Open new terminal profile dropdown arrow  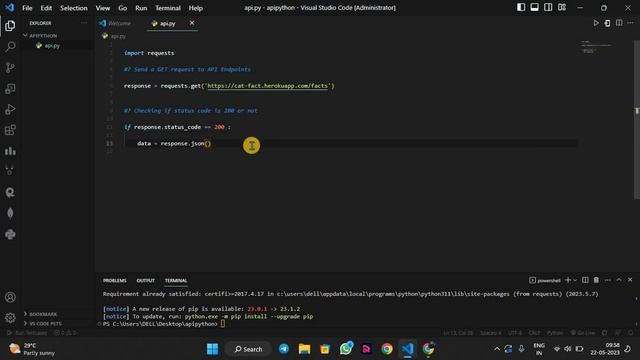coord(575,280)
